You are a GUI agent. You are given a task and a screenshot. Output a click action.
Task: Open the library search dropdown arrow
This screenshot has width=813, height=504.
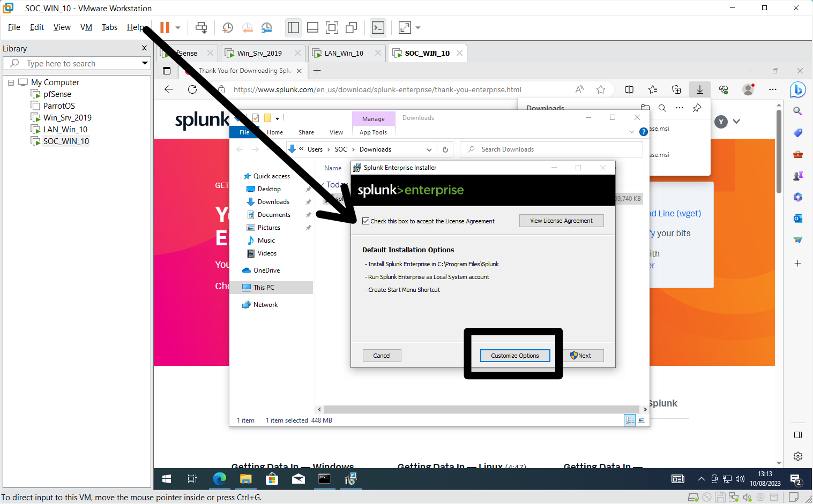point(145,63)
